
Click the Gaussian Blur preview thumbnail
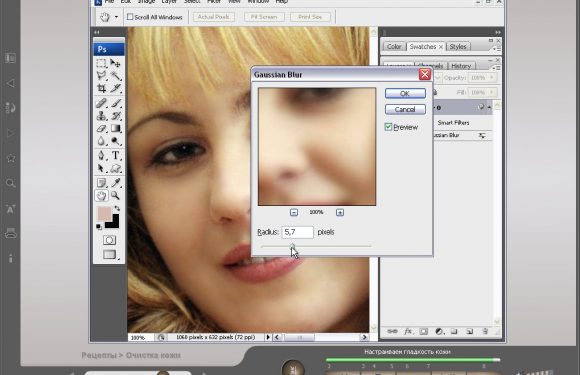tap(317, 146)
